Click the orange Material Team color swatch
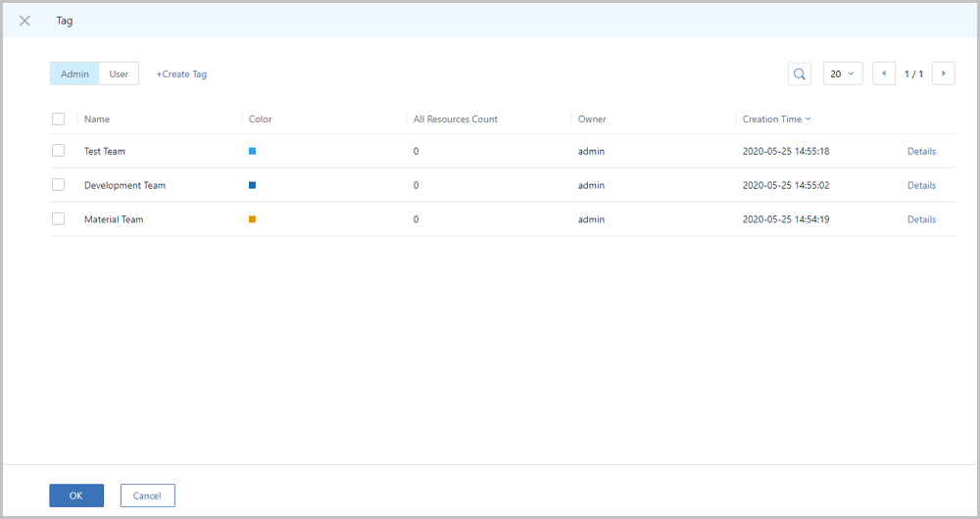Screen dimensions: 980x519 click(x=253, y=219)
